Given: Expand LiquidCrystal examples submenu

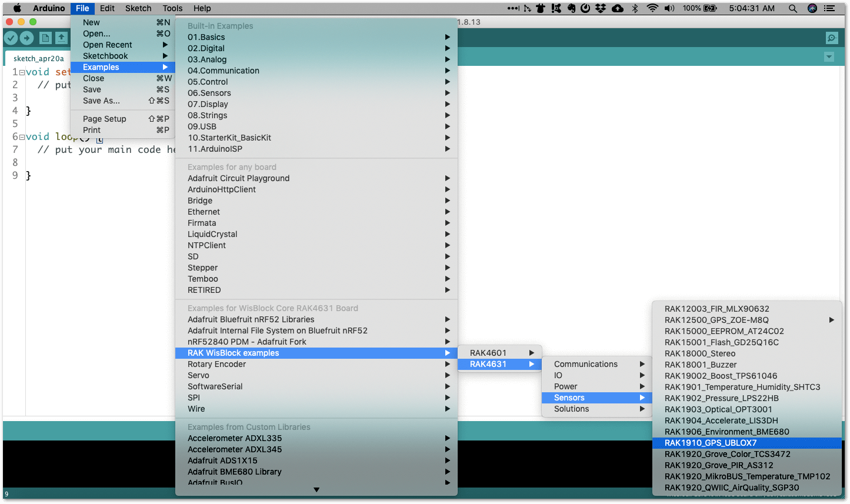Looking at the screenshot, I should click(316, 234).
